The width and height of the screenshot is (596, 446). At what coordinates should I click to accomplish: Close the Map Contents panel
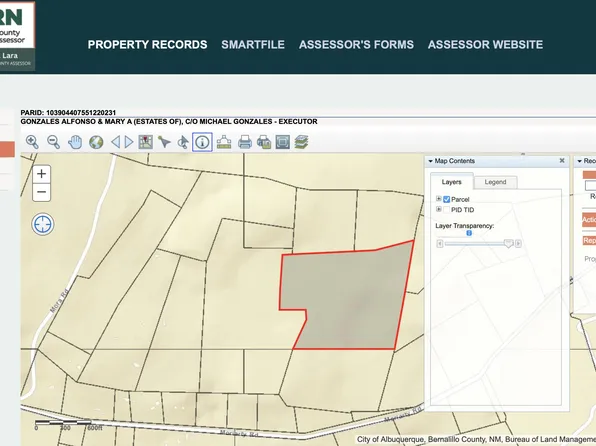(562, 161)
